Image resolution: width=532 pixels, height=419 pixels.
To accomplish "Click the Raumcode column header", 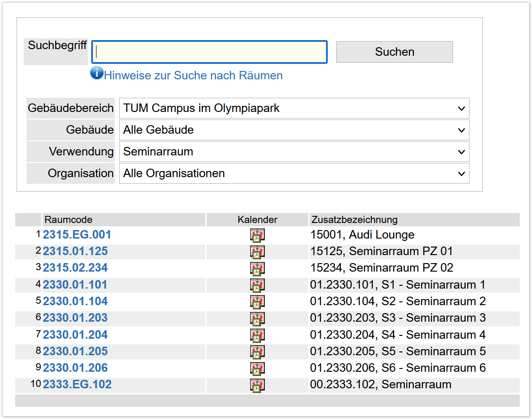I will pyautogui.click(x=69, y=220).
